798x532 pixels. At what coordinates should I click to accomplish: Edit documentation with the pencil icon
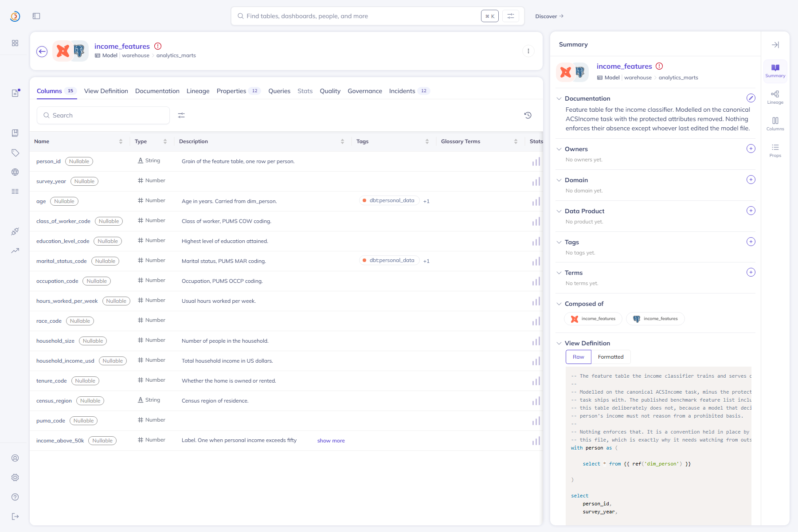coord(751,98)
